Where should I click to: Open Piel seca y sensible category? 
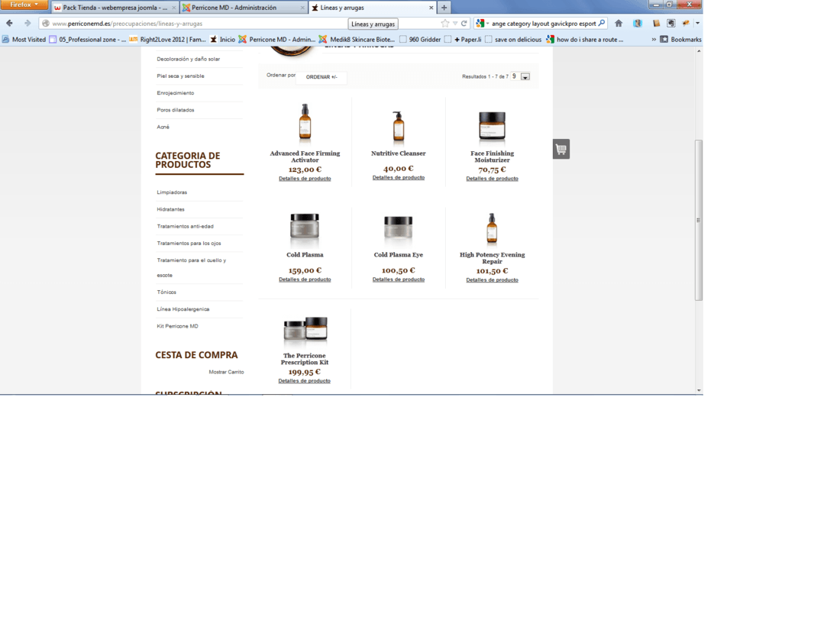pos(180,76)
